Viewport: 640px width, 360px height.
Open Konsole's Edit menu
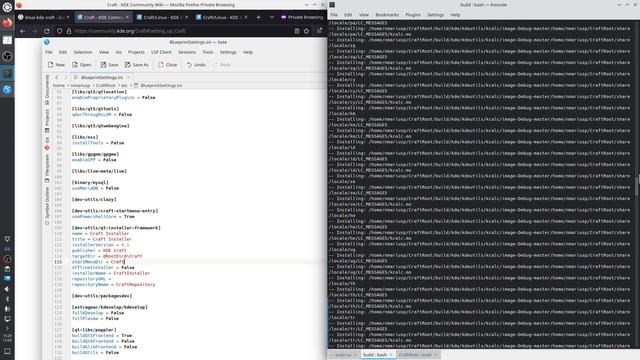(348, 15)
